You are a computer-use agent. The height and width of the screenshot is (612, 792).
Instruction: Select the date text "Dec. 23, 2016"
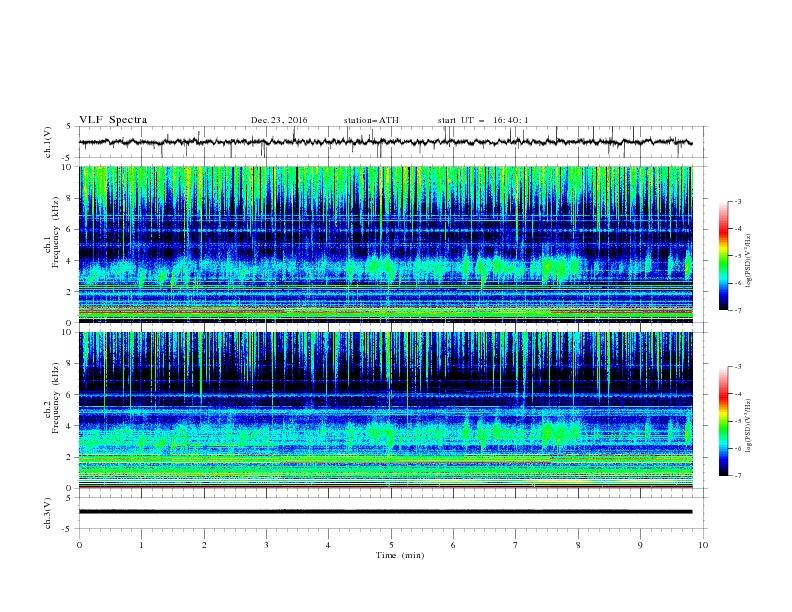(279, 120)
